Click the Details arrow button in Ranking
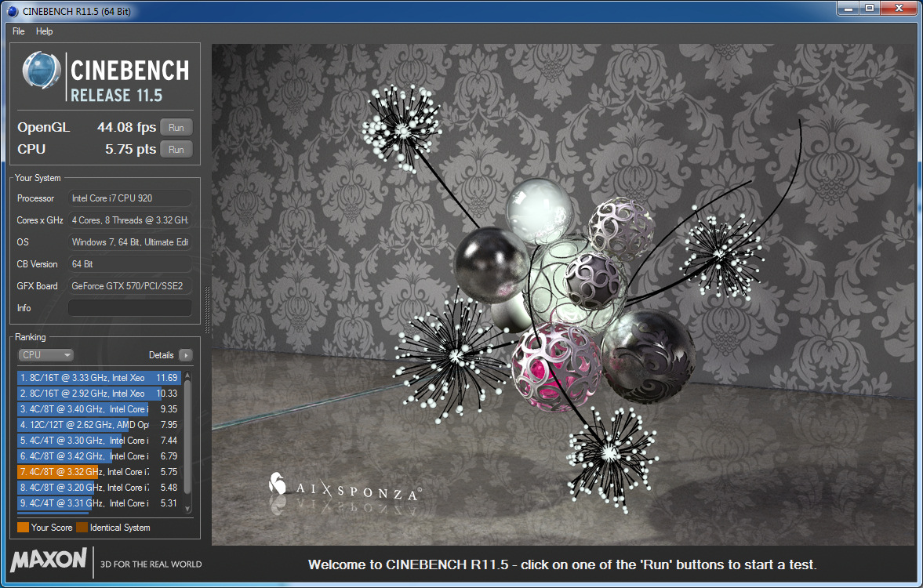Screen dimensions: 923x588 pyautogui.click(x=185, y=355)
